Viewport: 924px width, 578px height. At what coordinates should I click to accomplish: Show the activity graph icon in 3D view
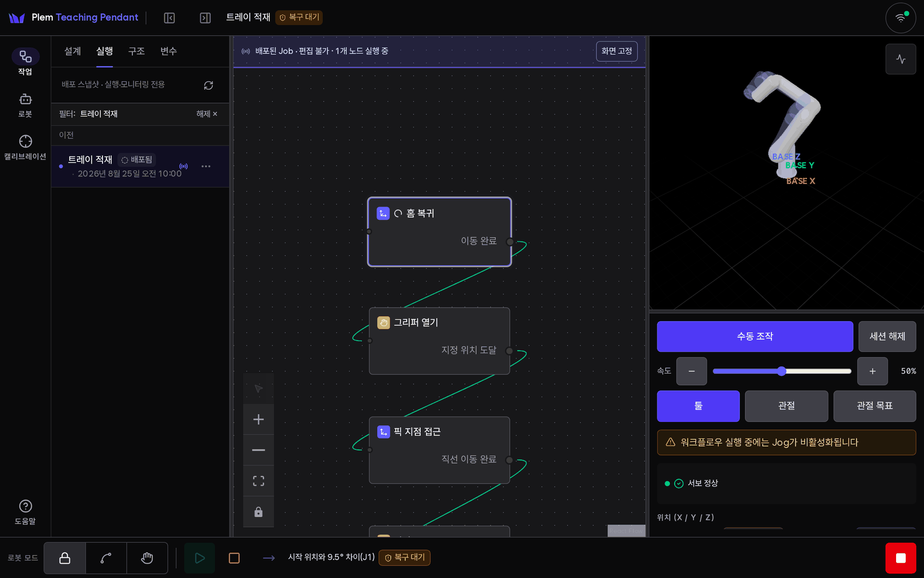pos(900,59)
